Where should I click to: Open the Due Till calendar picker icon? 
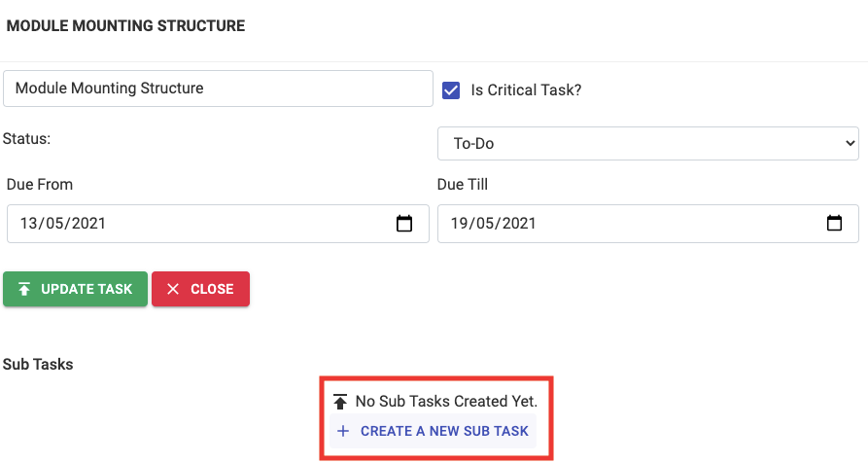pos(834,224)
